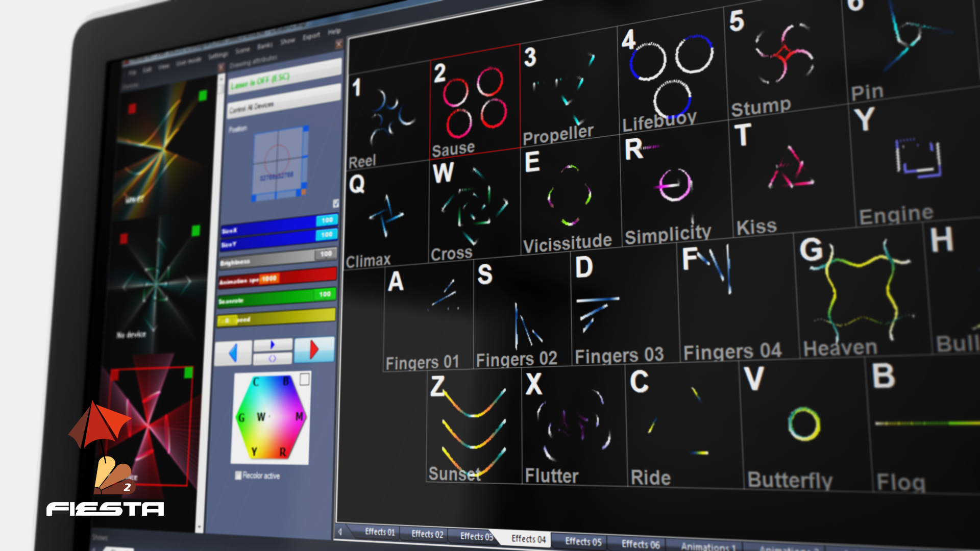The image size is (980, 551).
Task: Toggle checkbox below the position pad
Action: tap(336, 203)
